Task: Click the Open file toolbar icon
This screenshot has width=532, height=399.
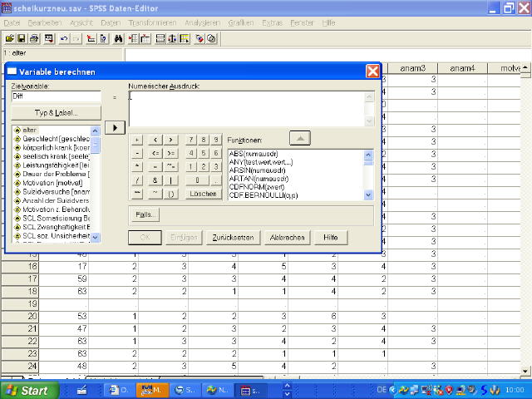Action: [10, 38]
